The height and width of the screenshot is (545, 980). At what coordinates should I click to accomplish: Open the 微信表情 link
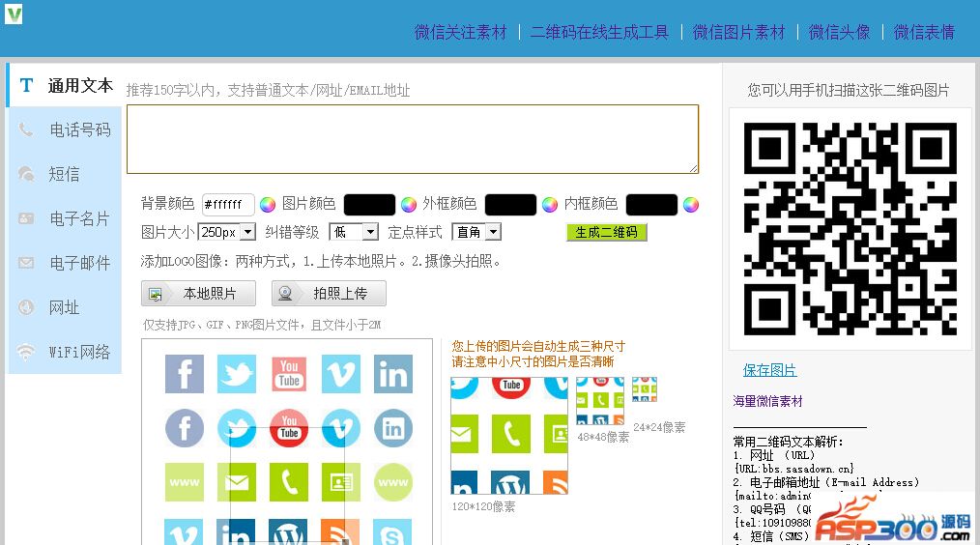(924, 32)
